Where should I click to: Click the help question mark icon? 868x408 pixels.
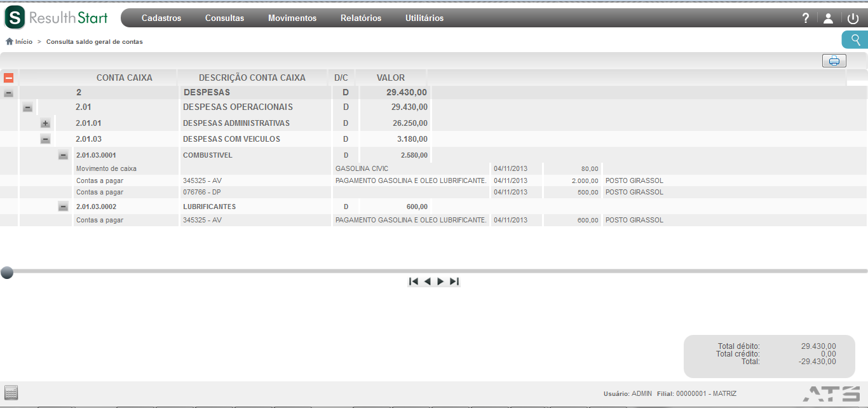point(806,18)
